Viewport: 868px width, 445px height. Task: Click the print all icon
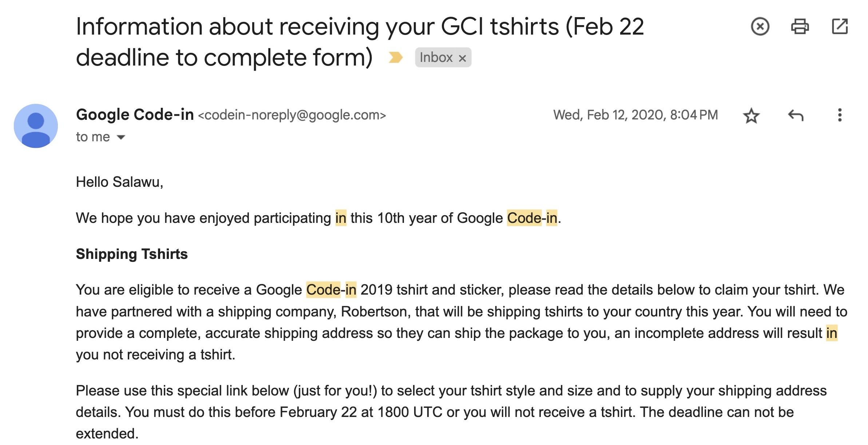pyautogui.click(x=800, y=27)
